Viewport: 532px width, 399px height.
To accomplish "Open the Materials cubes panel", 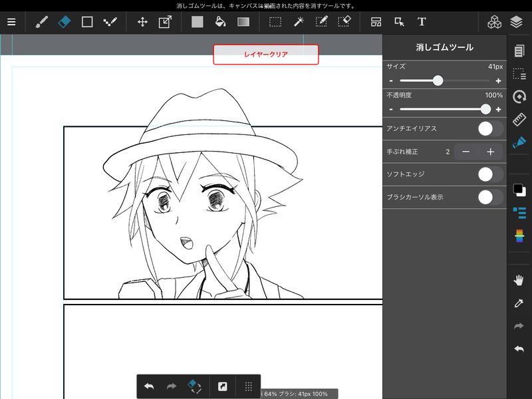I will point(494,22).
